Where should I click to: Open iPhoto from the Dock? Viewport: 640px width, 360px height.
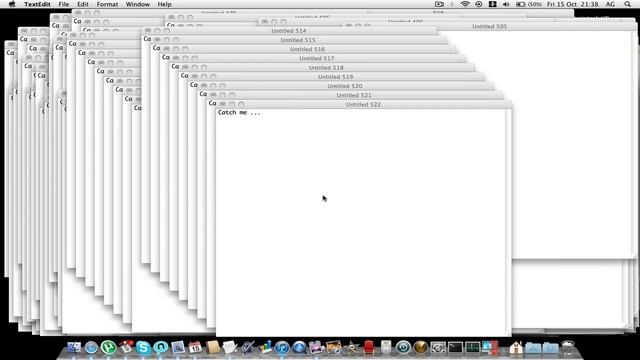coord(333,347)
